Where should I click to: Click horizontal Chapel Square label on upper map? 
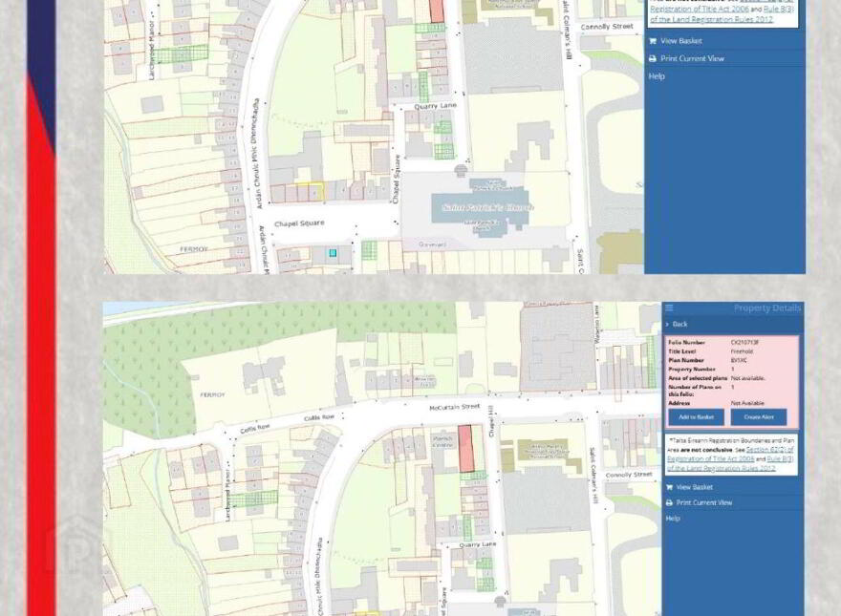point(299,223)
